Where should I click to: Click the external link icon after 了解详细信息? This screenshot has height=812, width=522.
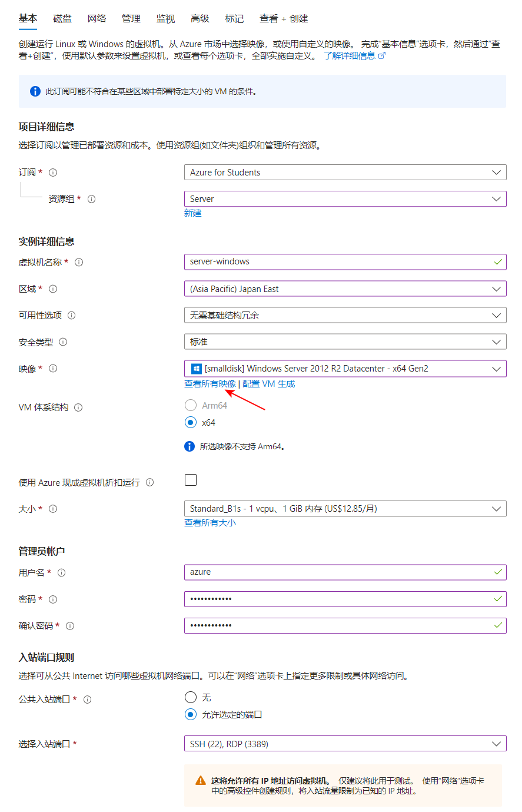click(383, 57)
